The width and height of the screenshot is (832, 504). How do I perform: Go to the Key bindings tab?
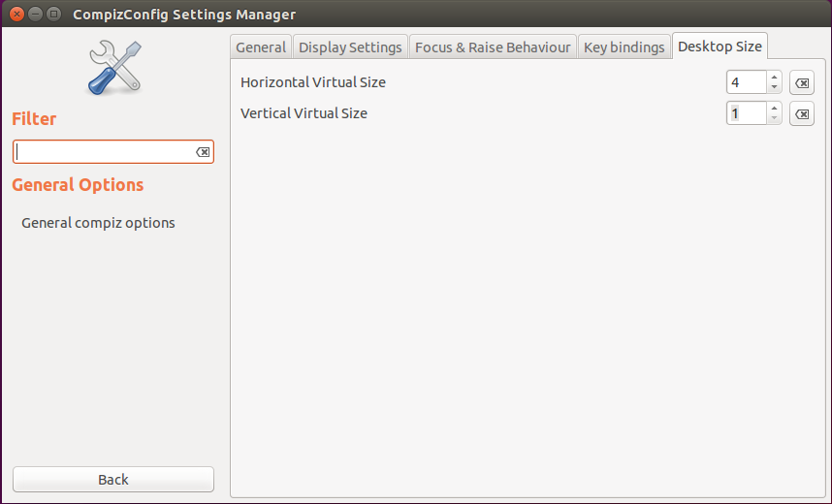click(x=624, y=47)
